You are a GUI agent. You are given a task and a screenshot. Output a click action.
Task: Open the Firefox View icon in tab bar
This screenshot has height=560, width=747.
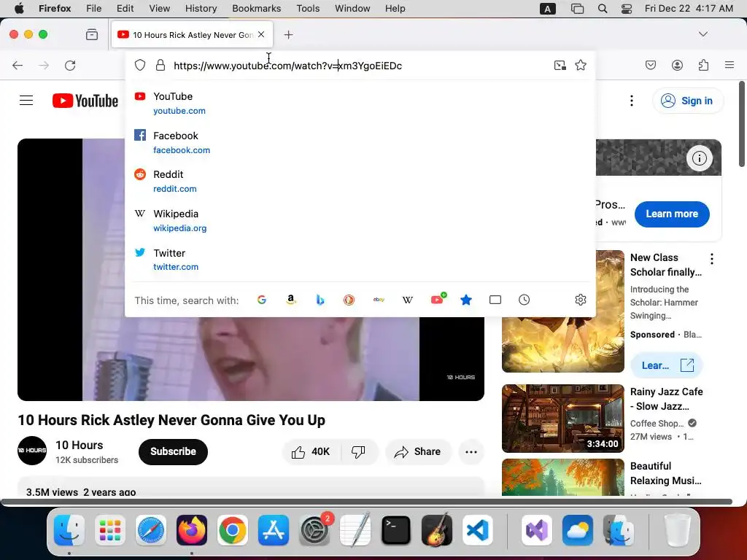pos(92,34)
